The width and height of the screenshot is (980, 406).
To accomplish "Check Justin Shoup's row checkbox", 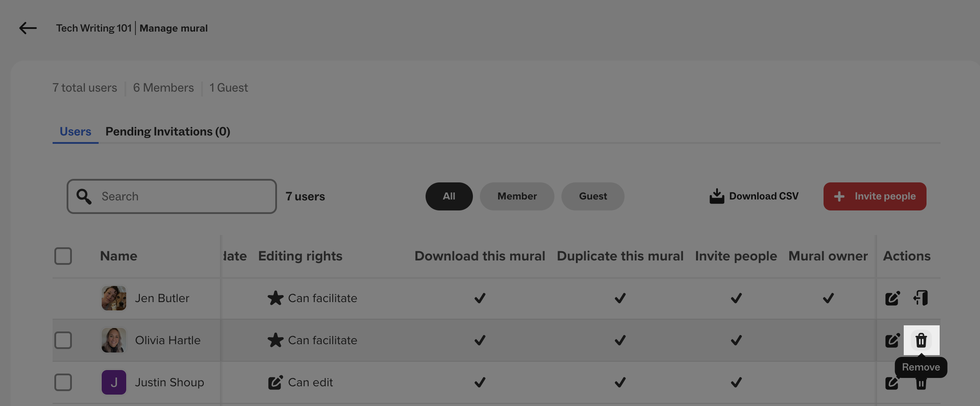I will pos(63,382).
